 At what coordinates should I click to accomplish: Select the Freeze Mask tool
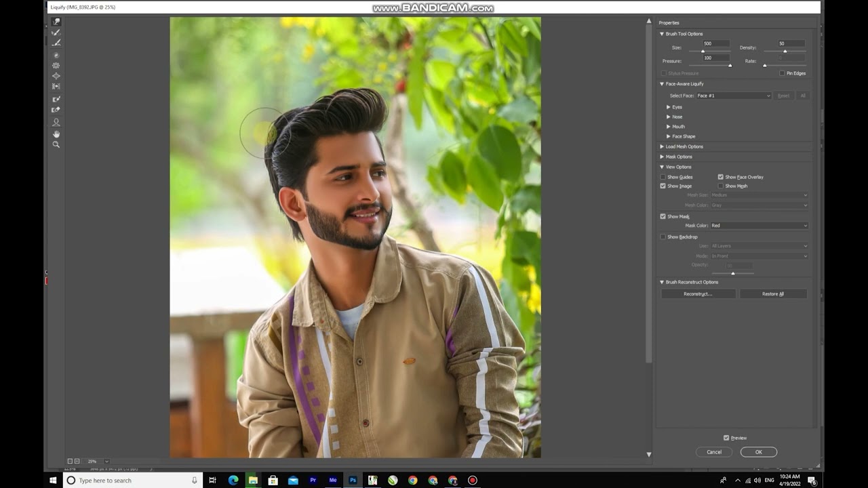point(56,99)
